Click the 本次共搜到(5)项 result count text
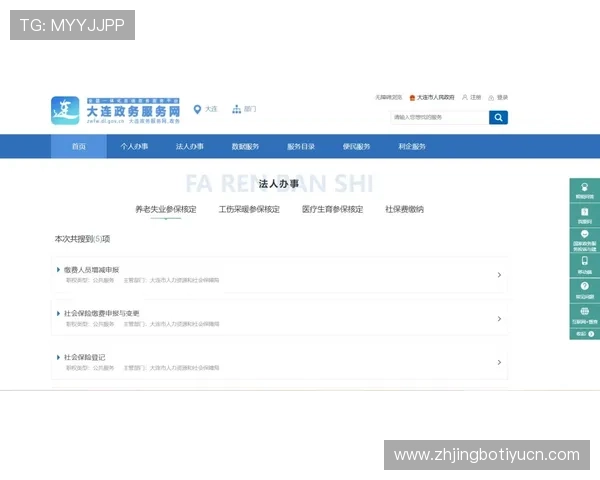 (x=82, y=239)
